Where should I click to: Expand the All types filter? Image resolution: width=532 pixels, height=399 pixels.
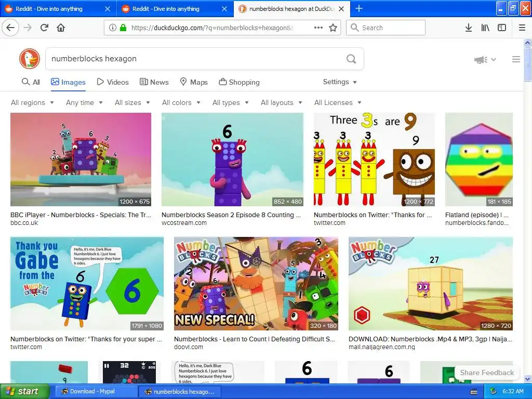coord(230,102)
